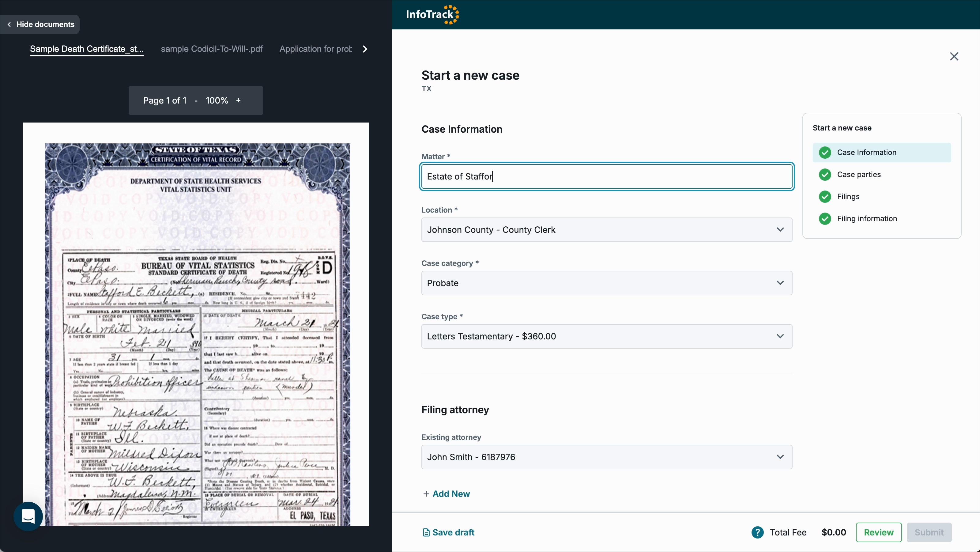
Task: Open the Application for probate document tab
Action: coord(315,49)
